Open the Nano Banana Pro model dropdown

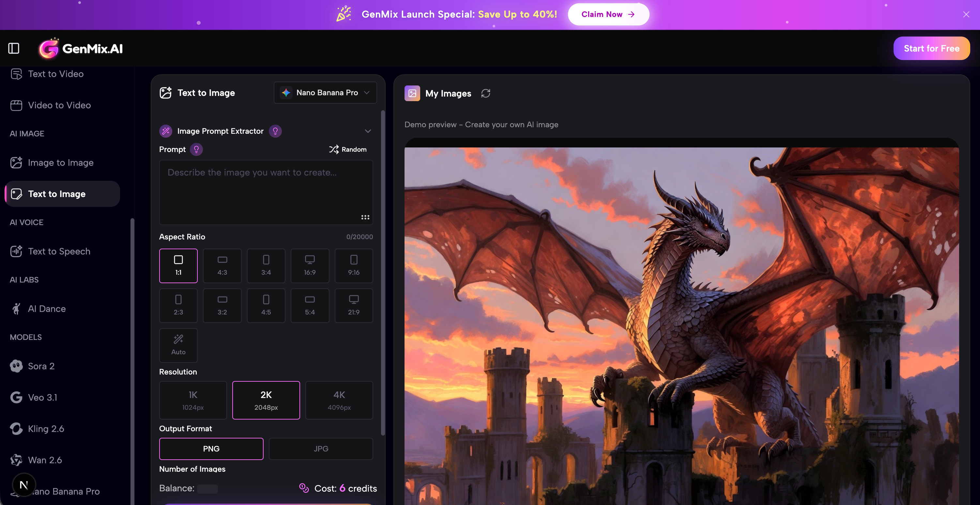pyautogui.click(x=325, y=92)
